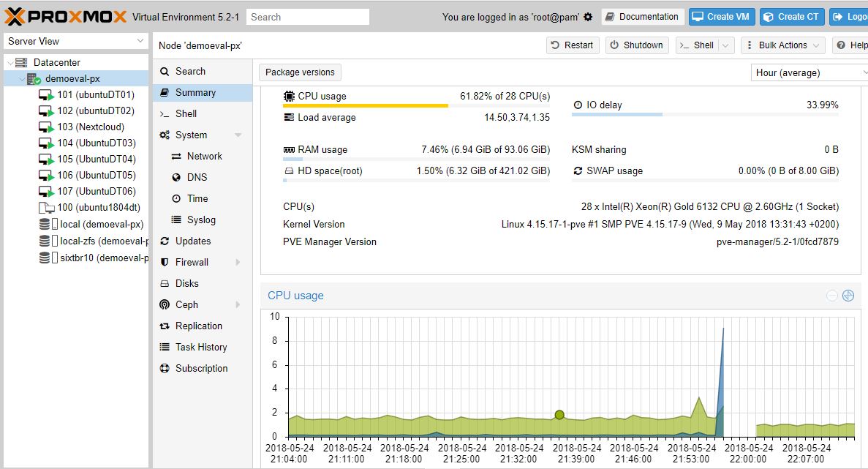This screenshot has height=469, width=868.
Task: Click the local-zfs storage icon
Action: (x=47, y=241)
